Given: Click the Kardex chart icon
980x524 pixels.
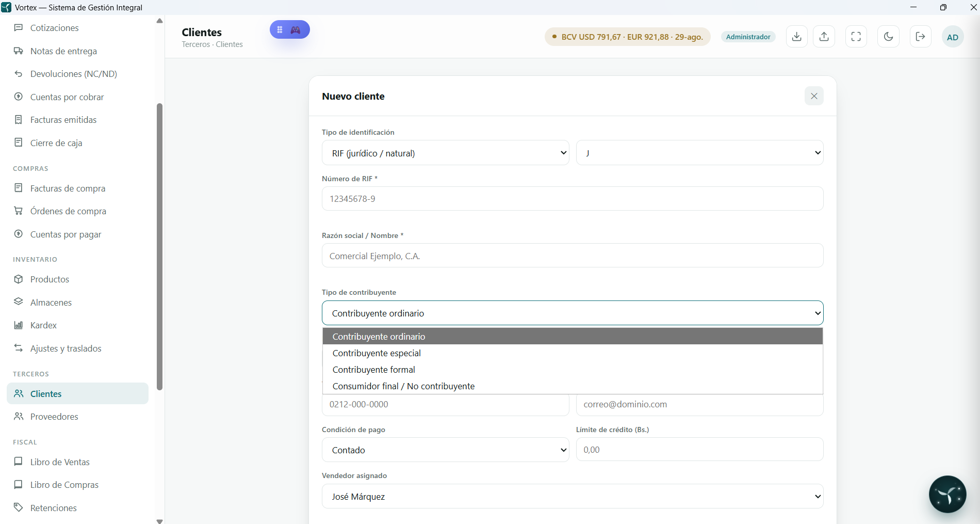Looking at the screenshot, I should (x=19, y=325).
